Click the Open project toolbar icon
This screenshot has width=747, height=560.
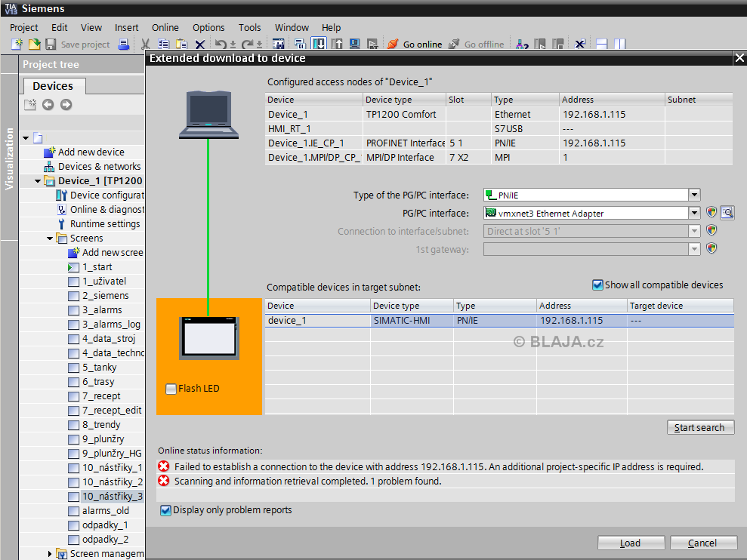[34, 45]
